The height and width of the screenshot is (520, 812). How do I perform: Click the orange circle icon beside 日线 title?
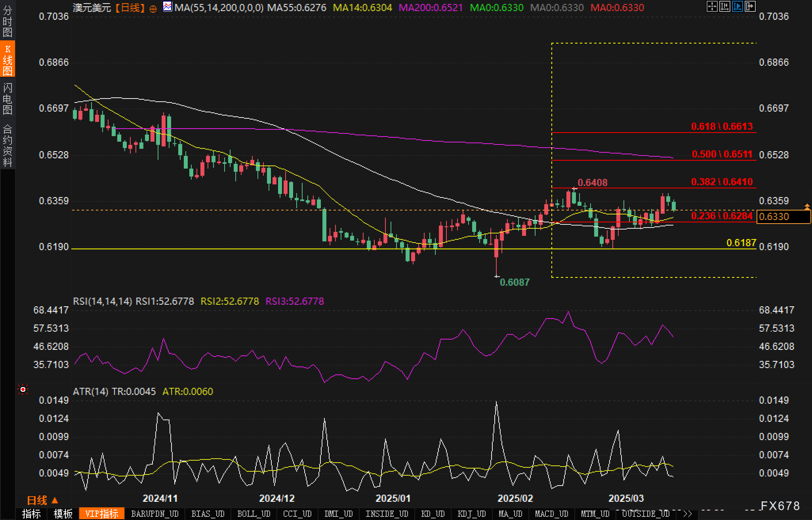153,9
